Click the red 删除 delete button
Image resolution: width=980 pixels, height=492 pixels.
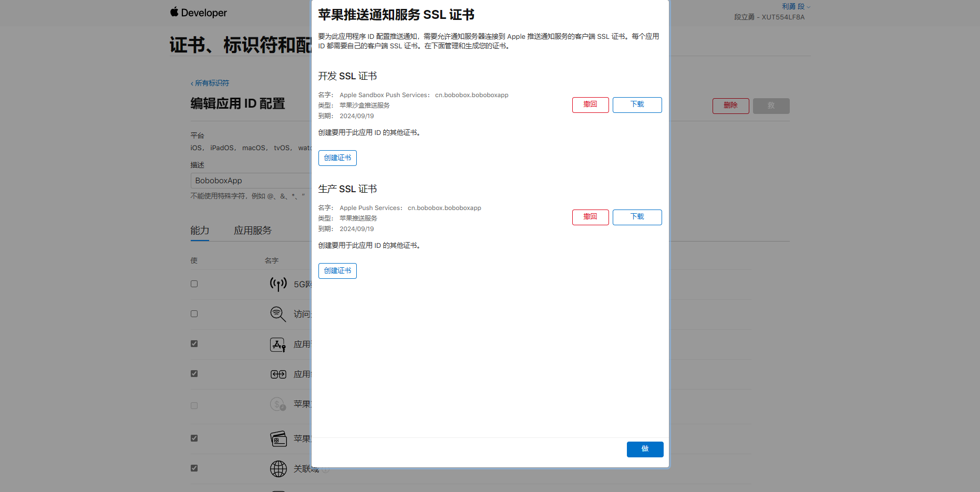coord(730,106)
